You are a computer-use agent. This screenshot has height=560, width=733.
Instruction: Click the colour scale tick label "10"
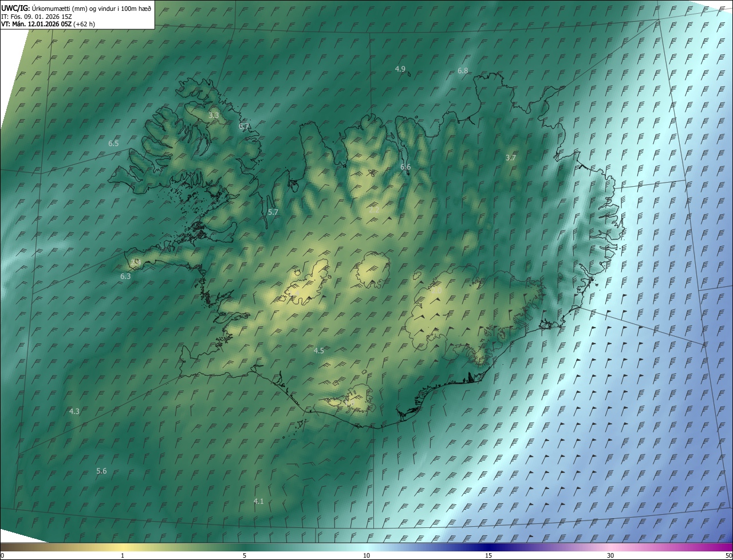click(x=366, y=555)
